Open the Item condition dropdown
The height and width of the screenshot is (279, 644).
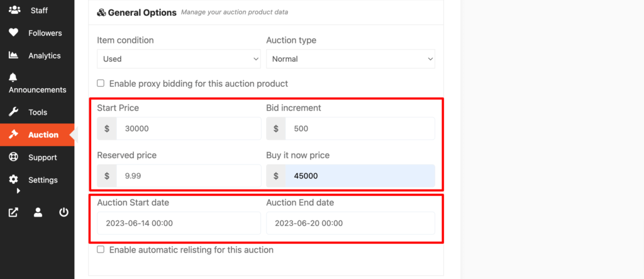click(178, 59)
